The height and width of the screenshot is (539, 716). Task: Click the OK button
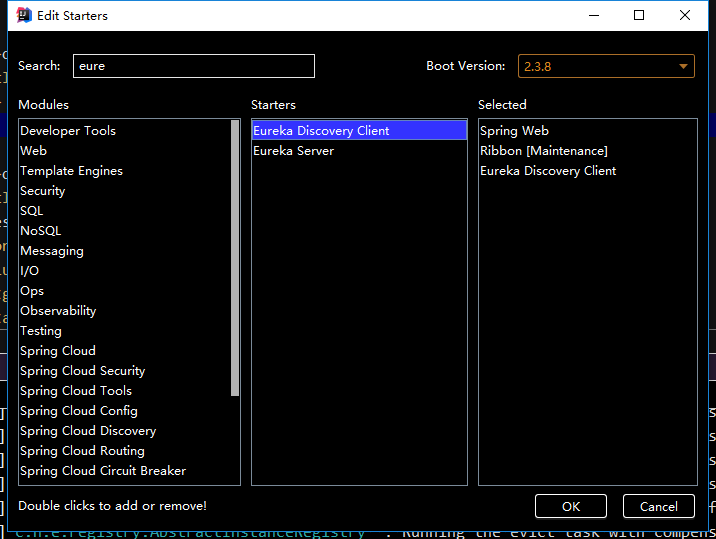pos(571,506)
